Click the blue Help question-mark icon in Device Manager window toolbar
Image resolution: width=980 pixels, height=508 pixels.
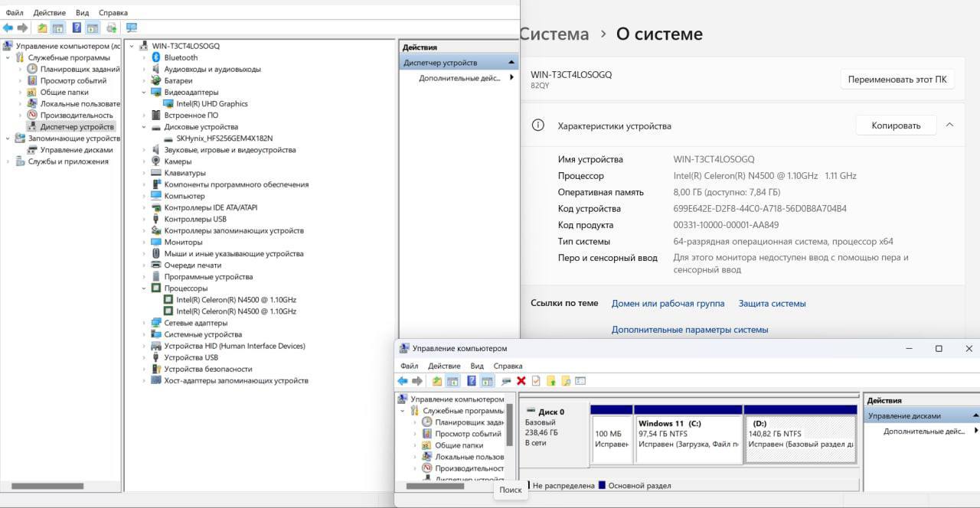(x=77, y=28)
